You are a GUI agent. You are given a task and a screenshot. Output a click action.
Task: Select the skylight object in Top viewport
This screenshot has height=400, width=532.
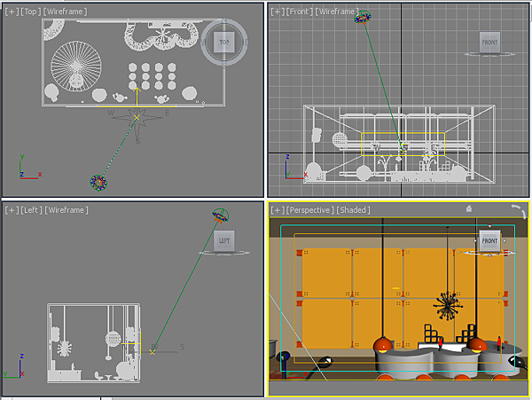point(98,183)
